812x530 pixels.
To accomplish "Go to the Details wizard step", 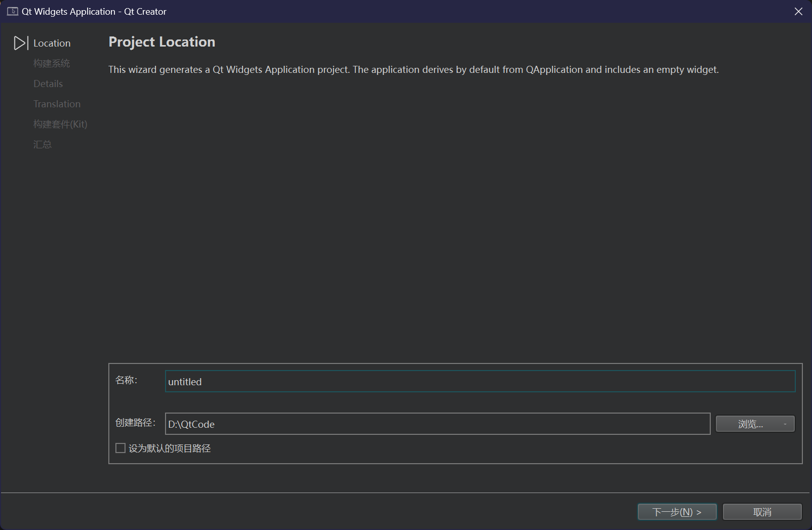I will pyautogui.click(x=48, y=84).
